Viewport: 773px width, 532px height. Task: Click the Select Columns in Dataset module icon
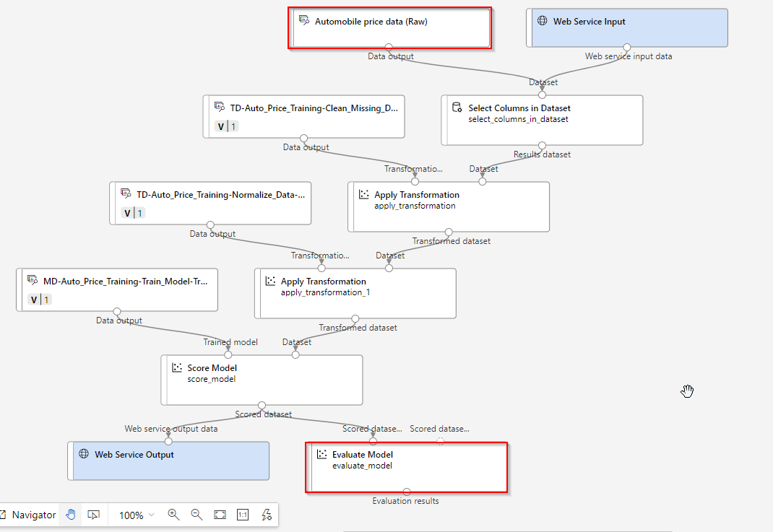pos(457,108)
